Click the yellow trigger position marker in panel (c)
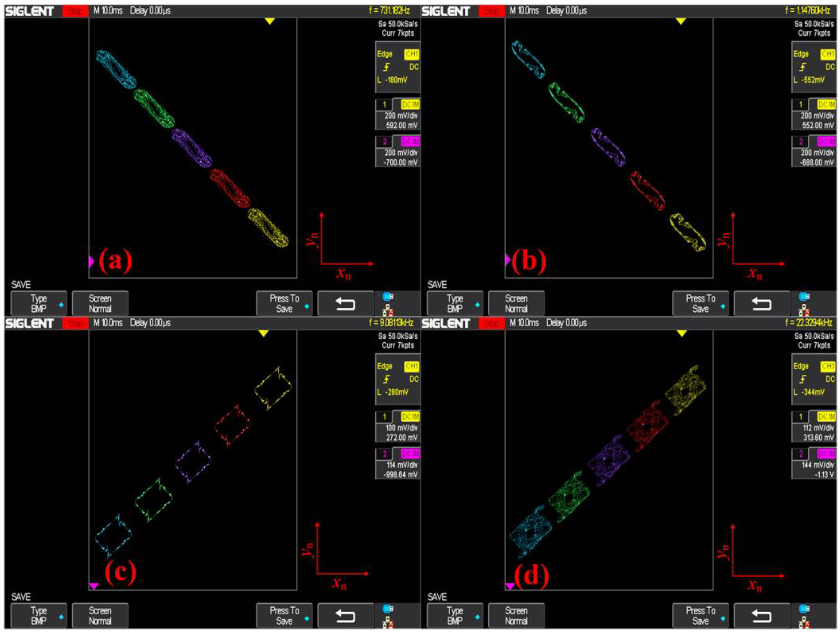 263,334
